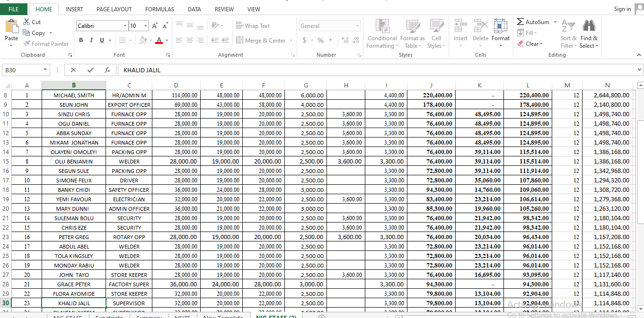Click the Decrease Indent icon
This screenshot has width=644, height=318.
coord(215,41)
